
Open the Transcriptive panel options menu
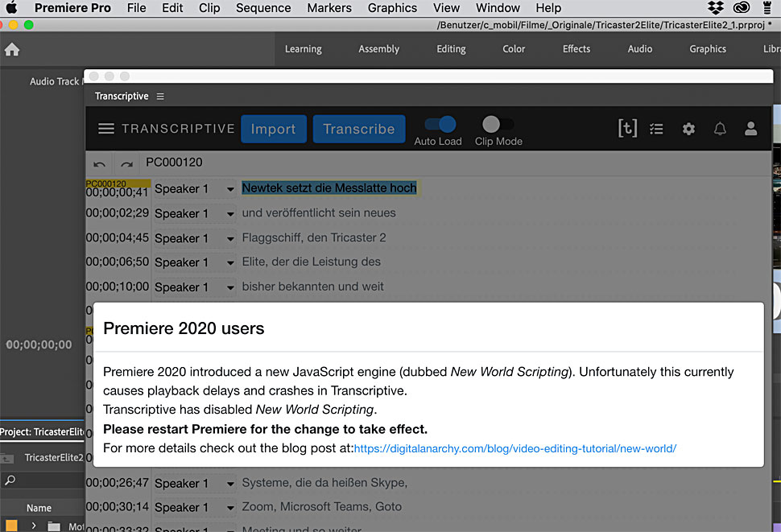point(160,96)
